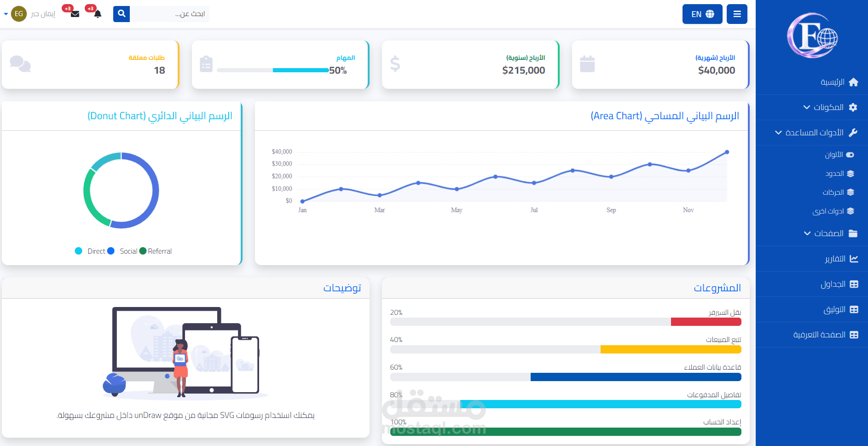
Task: Switch language with the EN globe button
Action: tap(702, 14)
